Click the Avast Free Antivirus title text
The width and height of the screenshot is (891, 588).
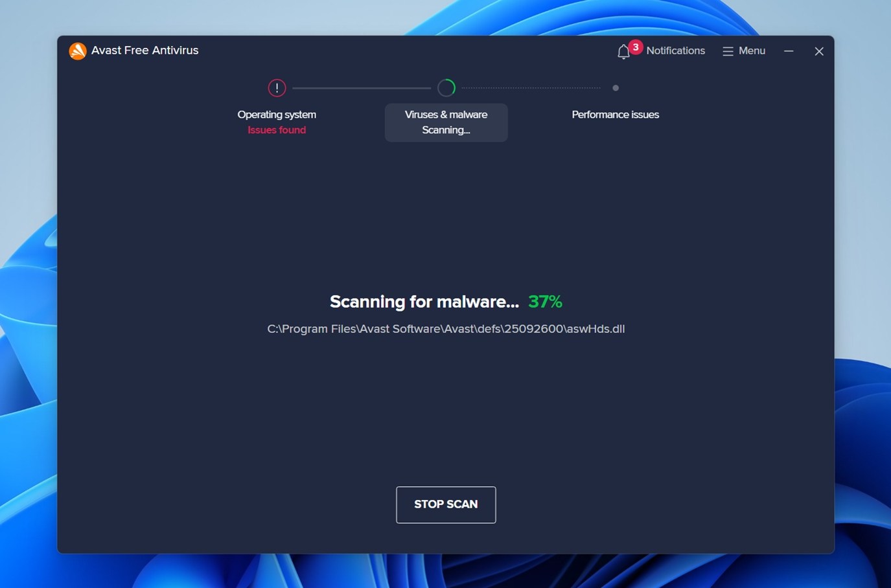144,50
